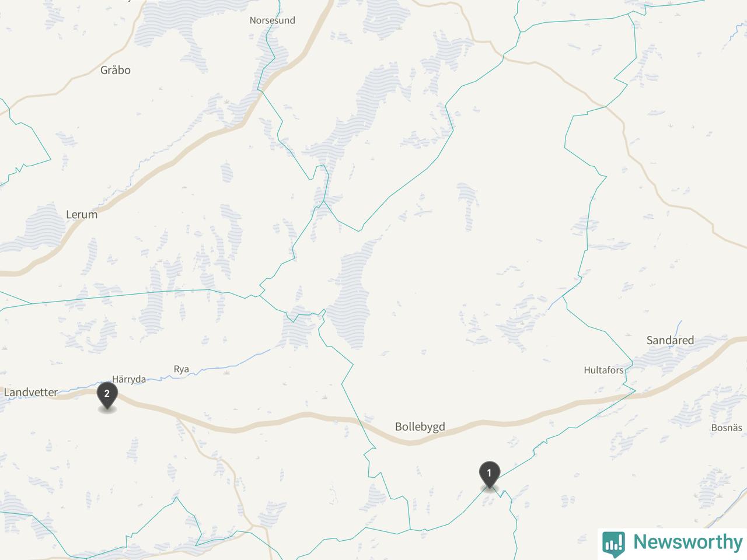Click the Gråbo place label

[115, 70]
